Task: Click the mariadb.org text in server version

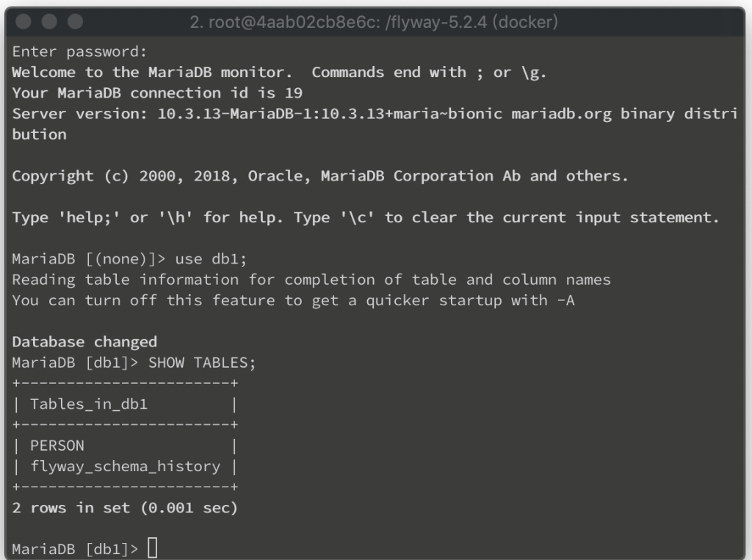Action: [x=561, y=114]
